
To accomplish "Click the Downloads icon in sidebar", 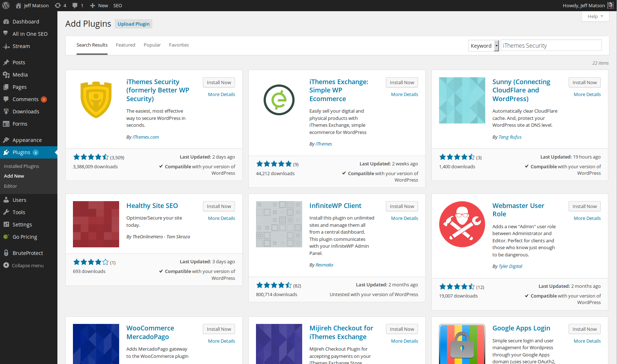I will tap(6, 112).
